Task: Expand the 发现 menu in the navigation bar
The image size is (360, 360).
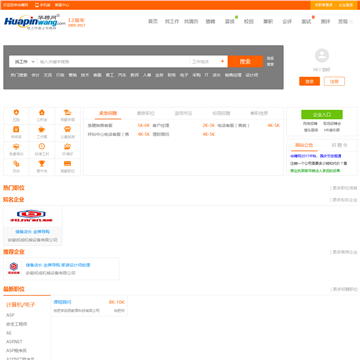Action: (x=345, y=21)
